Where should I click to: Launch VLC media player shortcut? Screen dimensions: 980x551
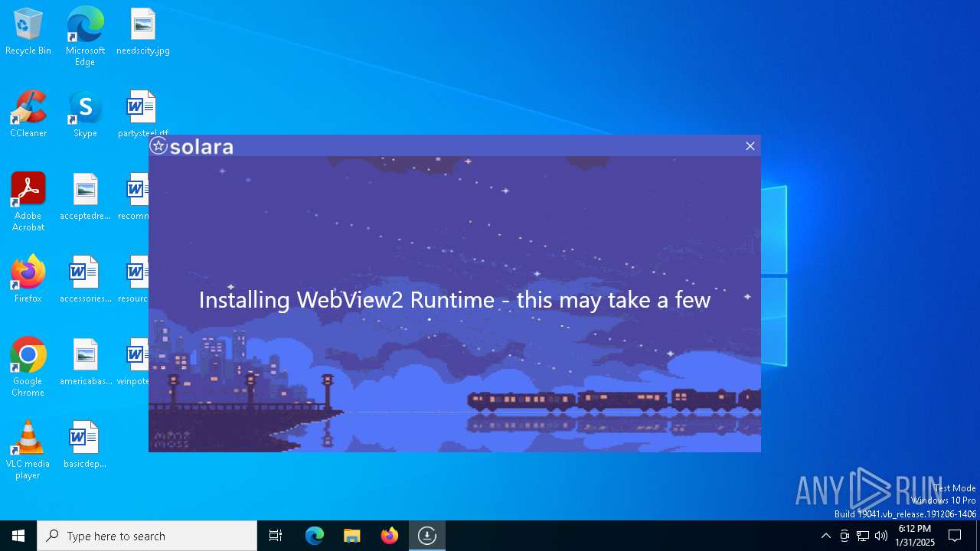pos(28,450)
